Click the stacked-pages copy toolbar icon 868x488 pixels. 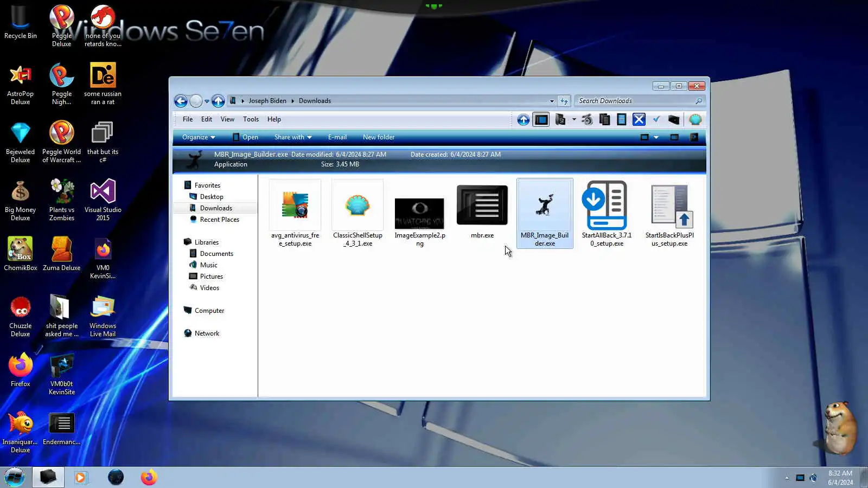point(604,120)
